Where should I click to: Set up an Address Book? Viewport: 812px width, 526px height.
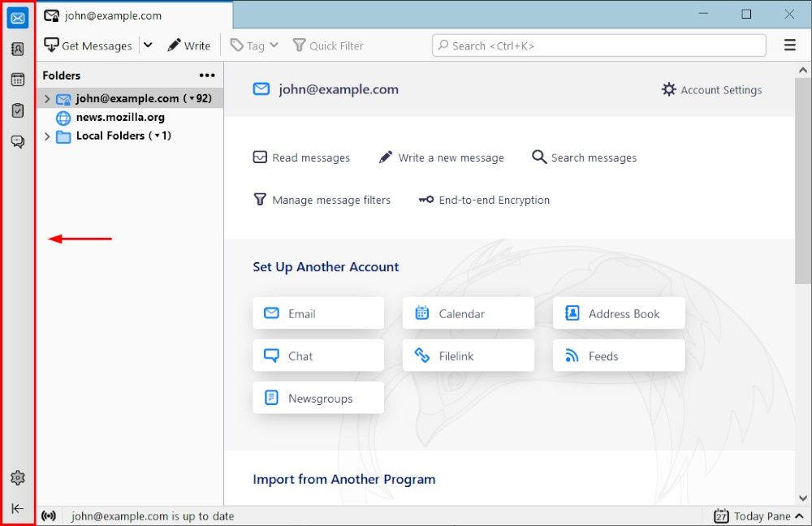pos(619,313)
